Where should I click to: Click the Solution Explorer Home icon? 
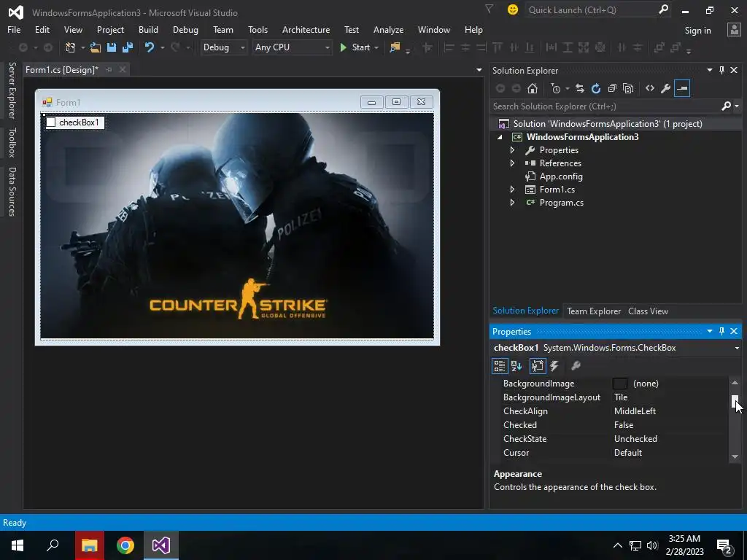pyautogui.click(x=533, y=88)
